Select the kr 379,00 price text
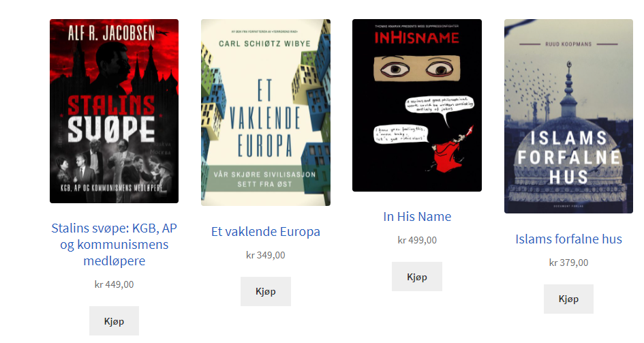 568,263
